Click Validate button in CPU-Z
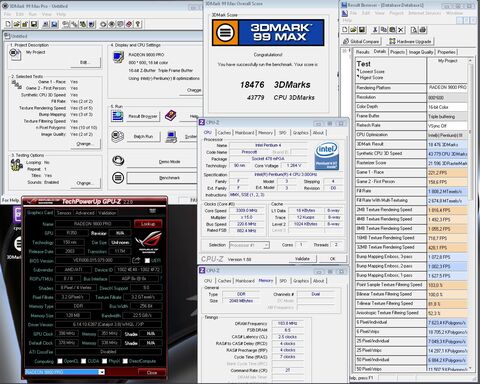 [x=302, y=259]
